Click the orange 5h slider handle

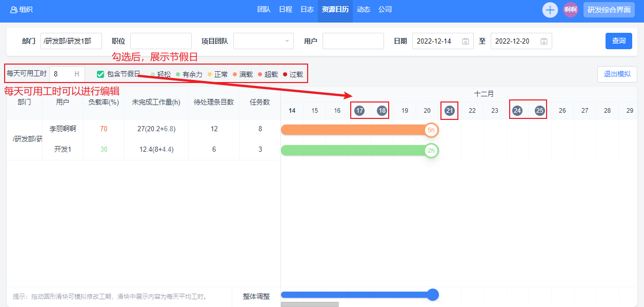click(432, 130)
